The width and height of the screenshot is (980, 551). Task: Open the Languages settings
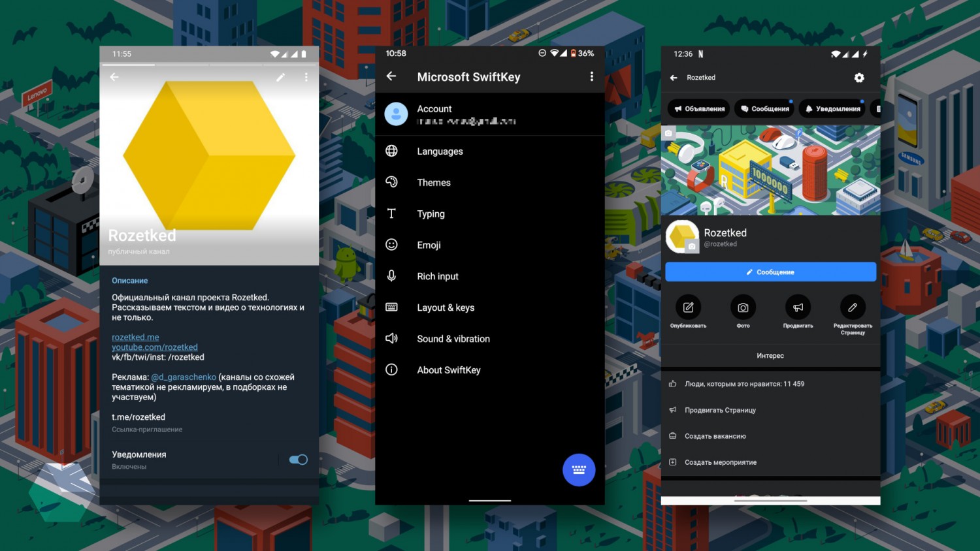click(490, 151)
